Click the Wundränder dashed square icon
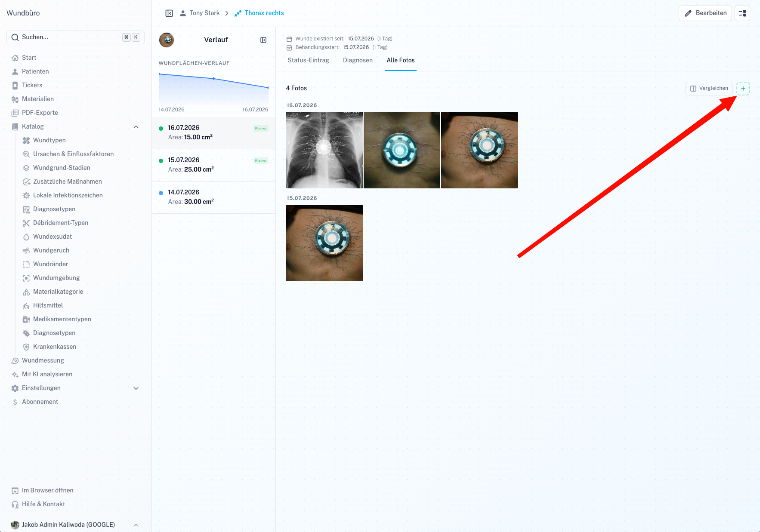760x532 pixels. (x=26, y=264)
